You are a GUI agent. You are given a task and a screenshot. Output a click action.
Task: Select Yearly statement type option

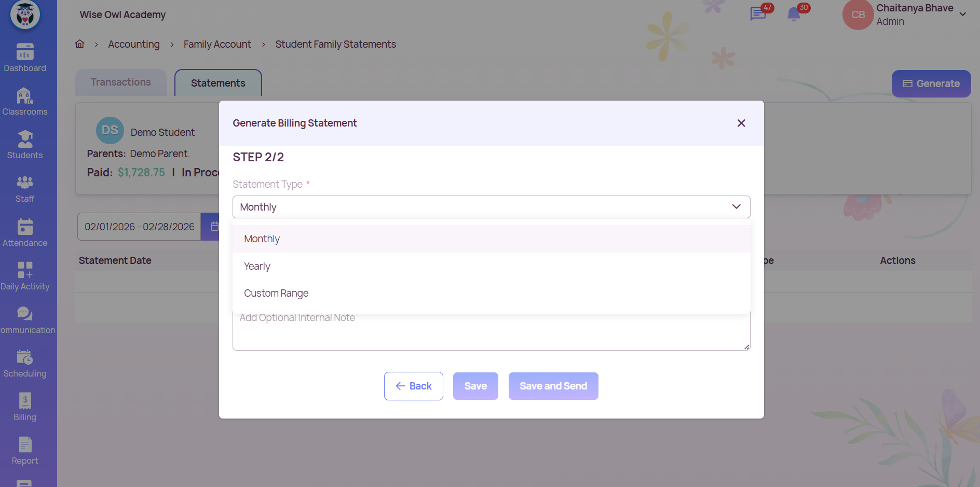257,266
